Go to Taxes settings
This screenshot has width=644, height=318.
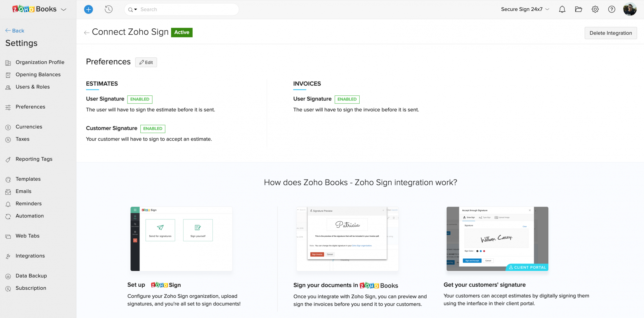click(22, 139)
